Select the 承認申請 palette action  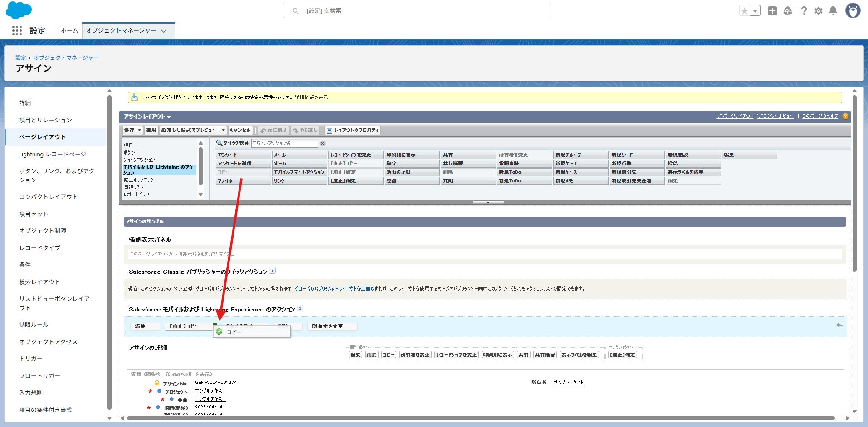tap(524, 164)
